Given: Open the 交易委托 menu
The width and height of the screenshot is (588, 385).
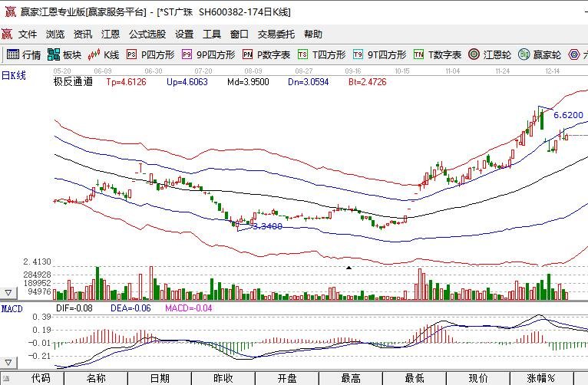Looking at the screenshot, I should [276, 35].
